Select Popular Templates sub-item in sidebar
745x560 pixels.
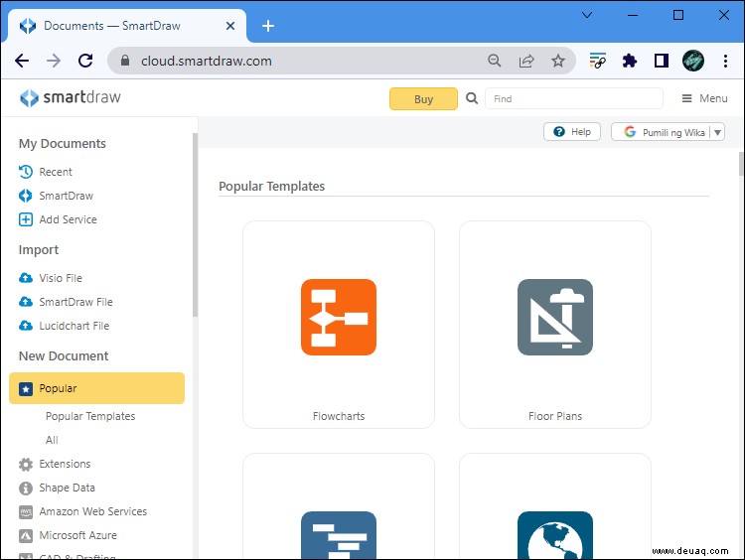pyautogui.click(x=90, y=416)
